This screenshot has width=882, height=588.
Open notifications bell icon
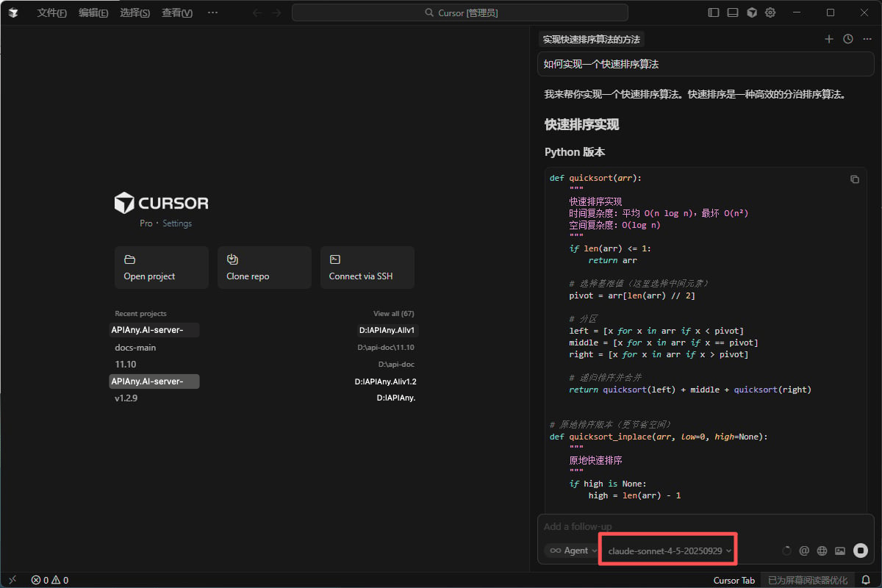click(866, 580)
